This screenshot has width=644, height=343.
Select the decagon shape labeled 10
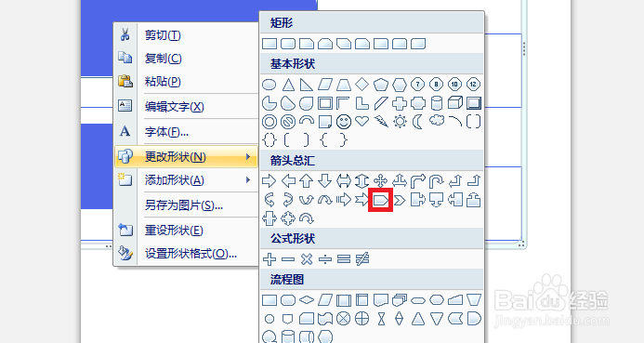(454, 85)
